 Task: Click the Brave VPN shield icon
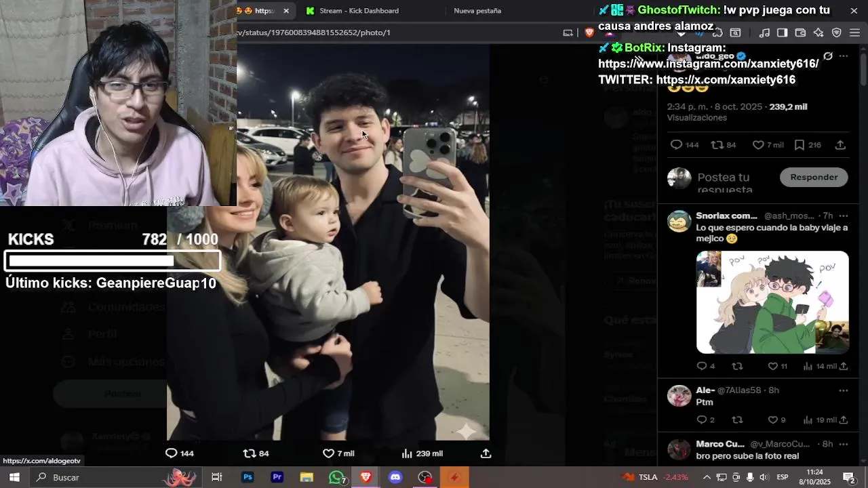837,33
